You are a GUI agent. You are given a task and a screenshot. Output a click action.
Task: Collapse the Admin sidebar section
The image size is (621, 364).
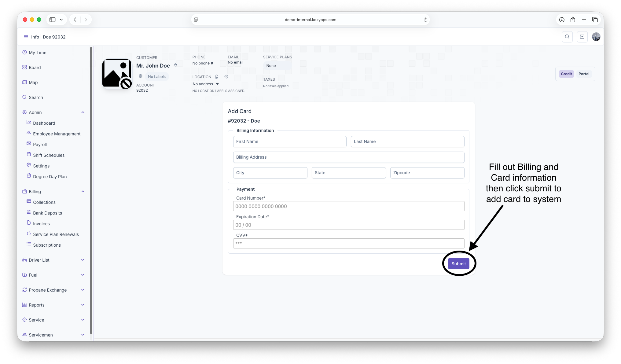click(x=83, y=112)
